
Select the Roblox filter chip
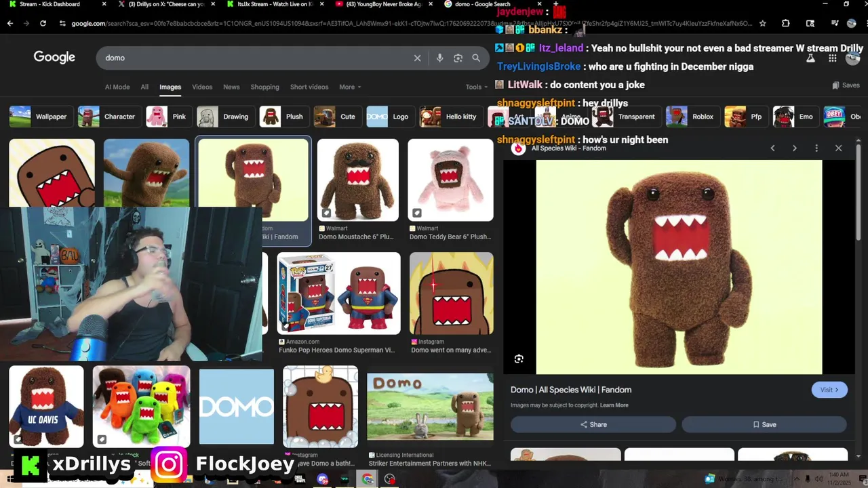point(692,117)
